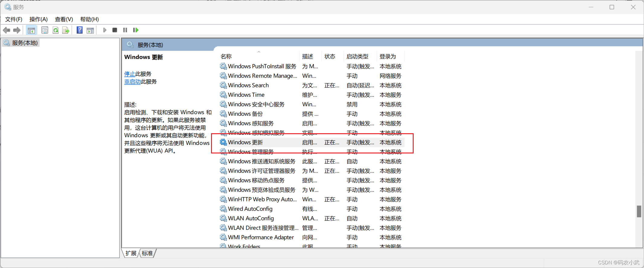This screenshot has height=268, width=644.
Task: Select Windows 感知模拟服务 row
Action: 312,133
